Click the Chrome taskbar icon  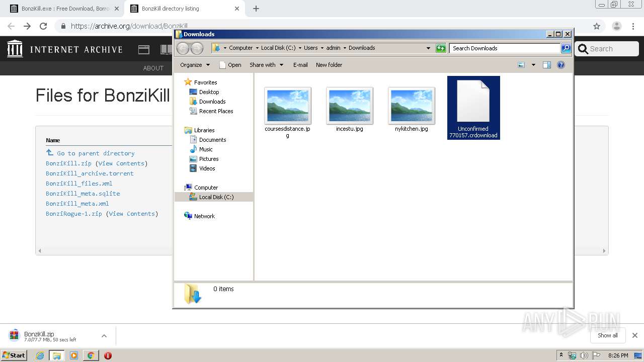(91, 355)
